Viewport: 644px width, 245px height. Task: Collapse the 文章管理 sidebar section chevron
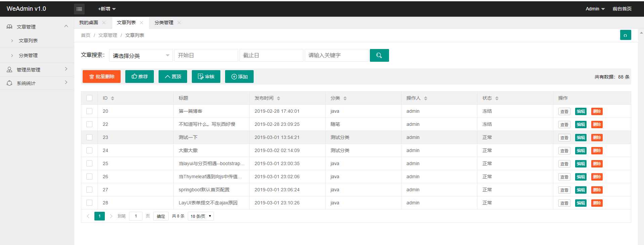tap(66, 26)
